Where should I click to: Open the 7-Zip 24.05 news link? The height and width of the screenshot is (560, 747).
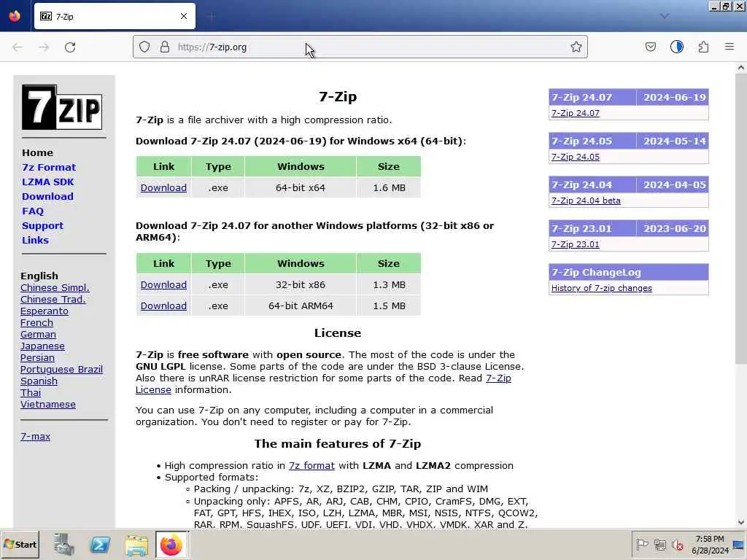[x=575, y=157]
